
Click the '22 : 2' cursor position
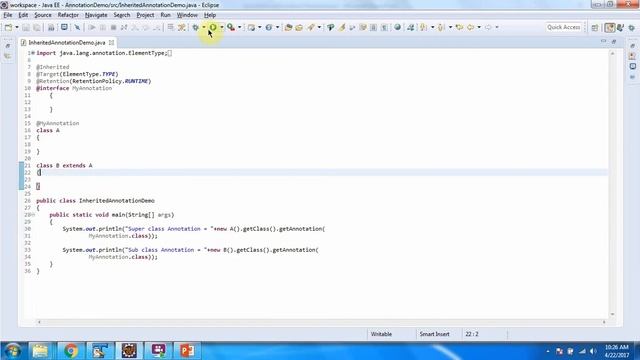(471, 334)
